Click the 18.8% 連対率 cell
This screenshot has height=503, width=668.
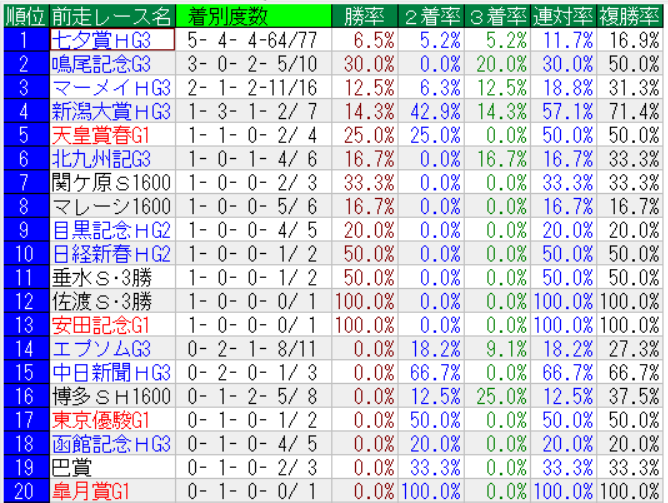point(563,87)
